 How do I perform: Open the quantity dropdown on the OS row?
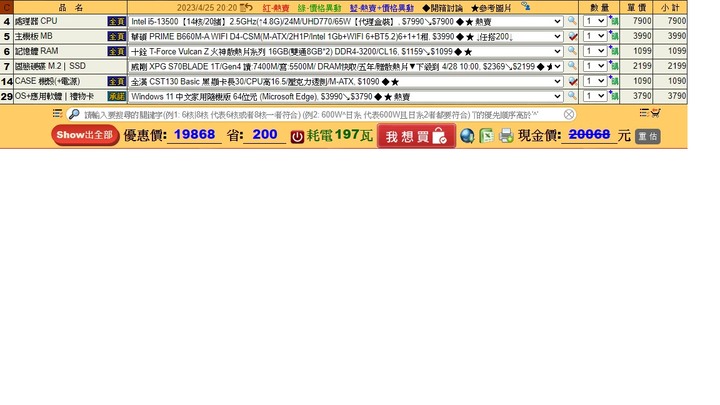595,96
